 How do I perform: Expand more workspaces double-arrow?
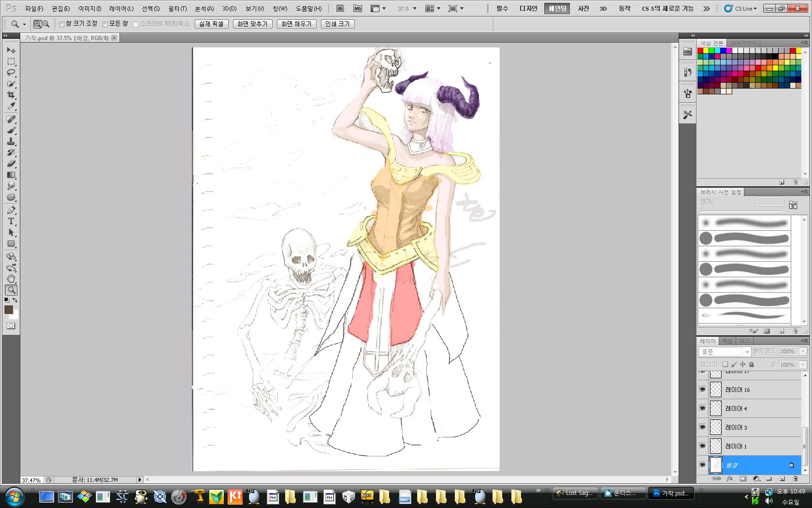(x=707, y=9)
